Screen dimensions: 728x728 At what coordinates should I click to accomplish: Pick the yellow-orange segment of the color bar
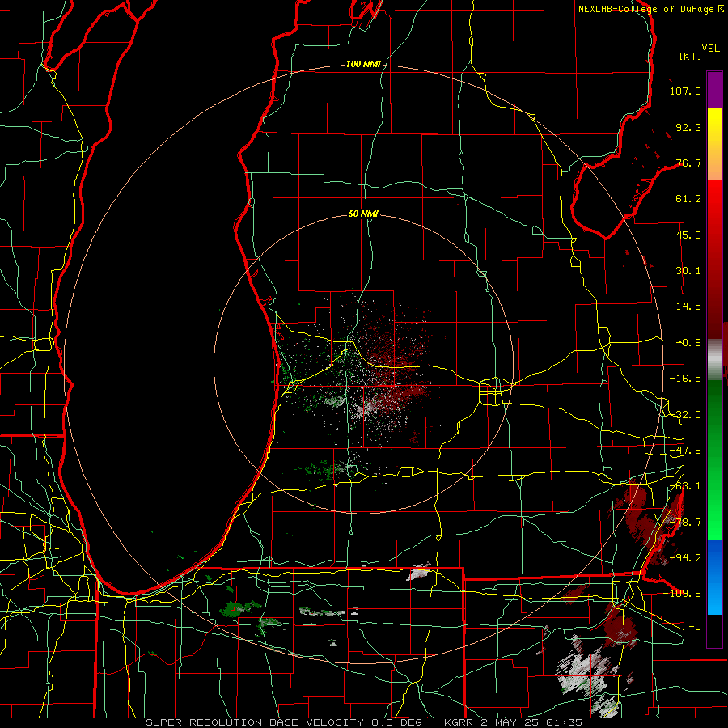pyautogui.click(x=714, y=144)
